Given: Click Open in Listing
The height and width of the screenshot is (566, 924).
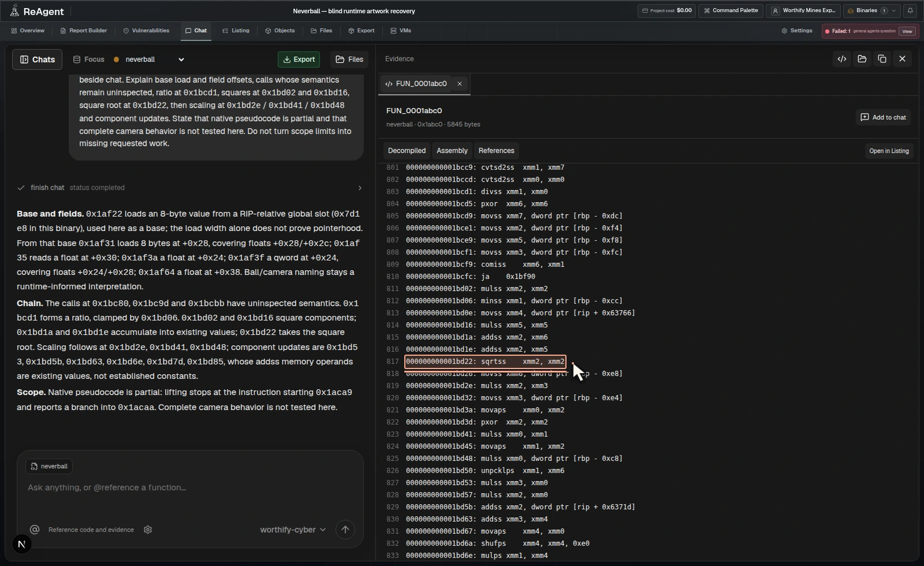Looking at the screenshot, I should [x=889, y=151].
